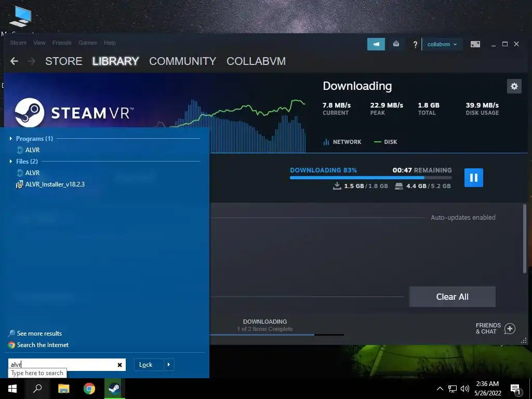
Task: Click the volume speaker tray icon
Action: (465, 389)
